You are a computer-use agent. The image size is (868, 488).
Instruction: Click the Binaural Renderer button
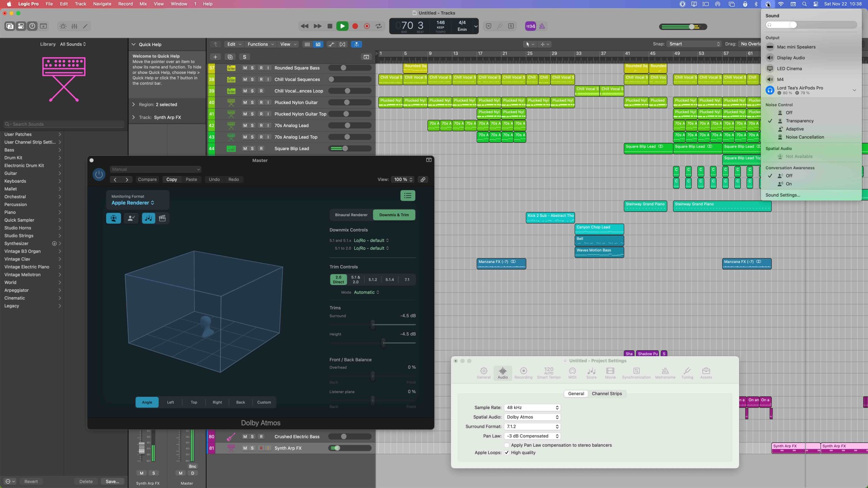pos(351,215)
